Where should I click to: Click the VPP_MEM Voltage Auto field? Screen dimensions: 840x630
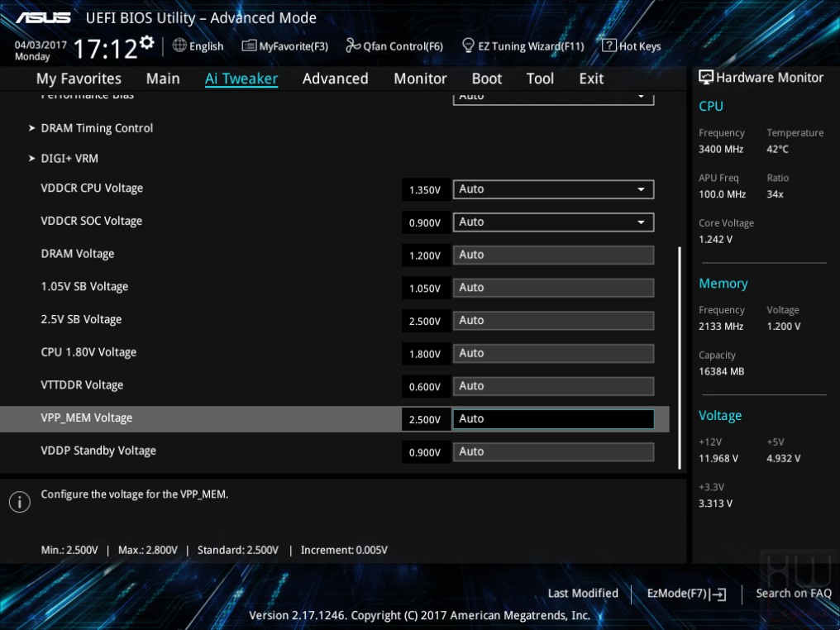click(553, 419)
